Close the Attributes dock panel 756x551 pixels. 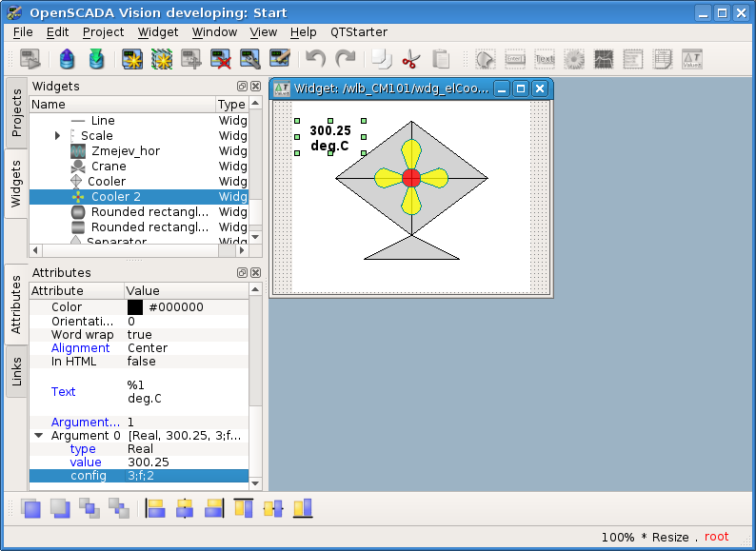click(255, 273)
